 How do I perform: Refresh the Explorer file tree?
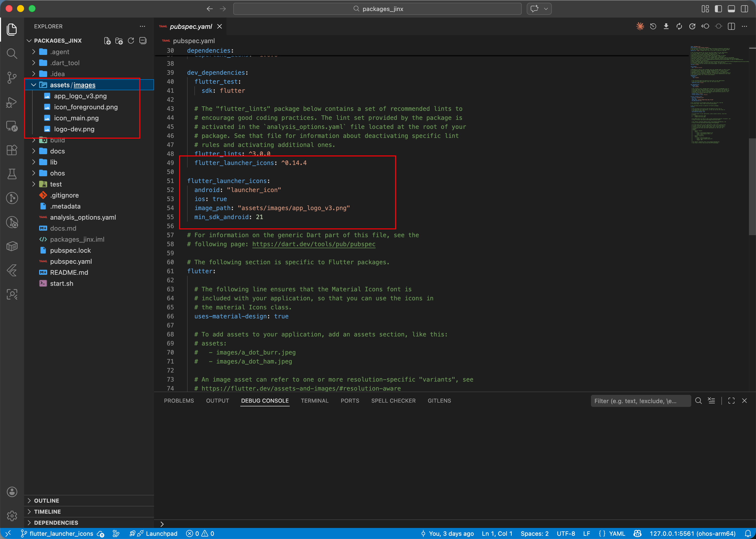pyautogui.click(x=131, y=41)
